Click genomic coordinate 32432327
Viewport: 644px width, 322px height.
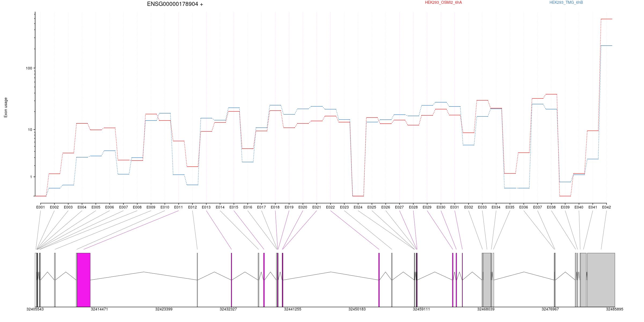(x=228, y=309)
